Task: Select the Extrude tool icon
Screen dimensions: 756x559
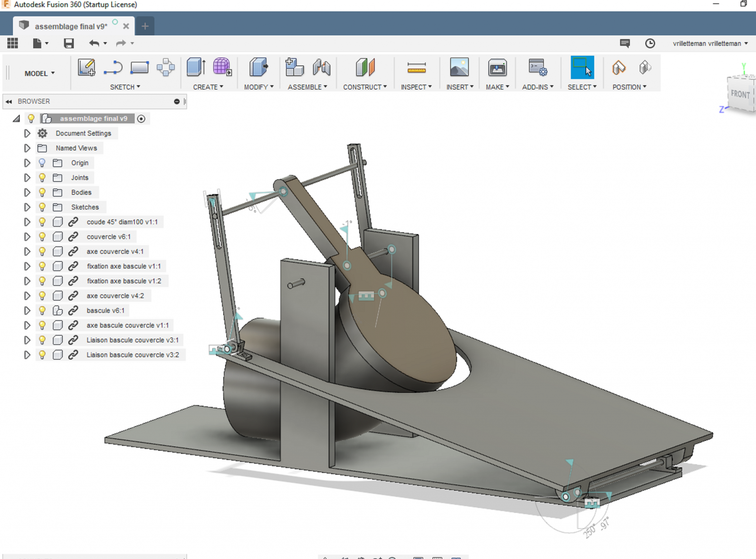Action: 196,68
